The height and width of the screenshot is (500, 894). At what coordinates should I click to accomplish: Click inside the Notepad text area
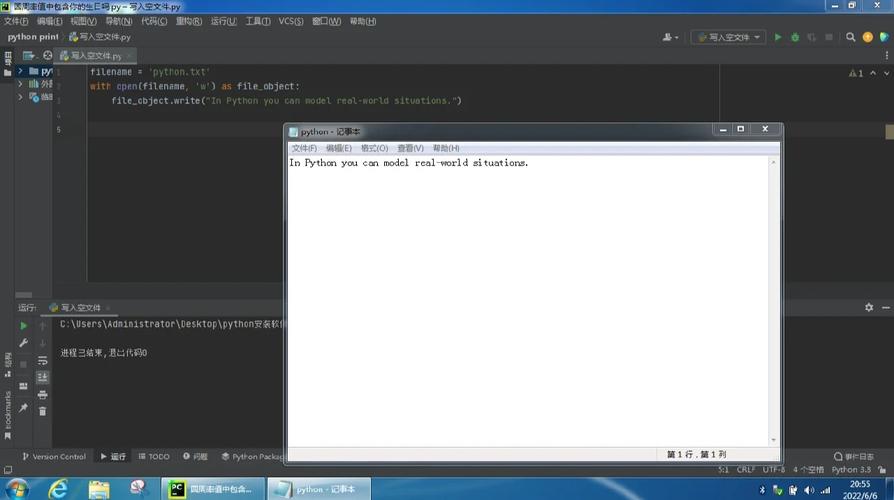[x=528, y=301]
